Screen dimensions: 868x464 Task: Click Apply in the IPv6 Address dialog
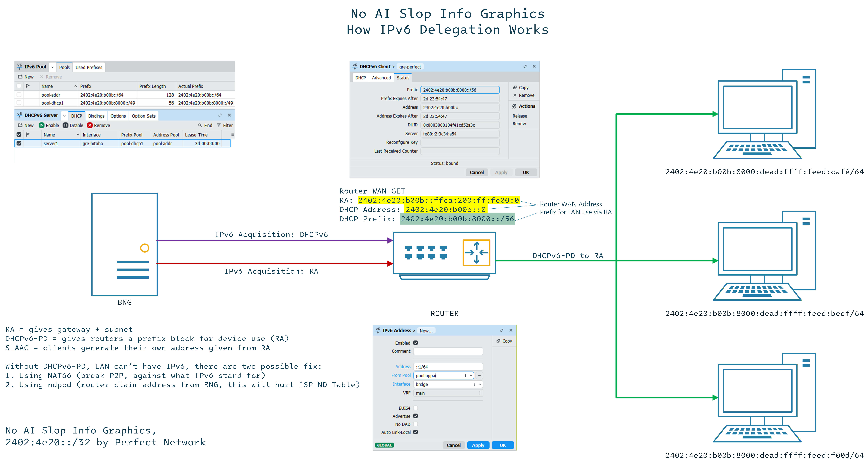click(x=478, y=445)
